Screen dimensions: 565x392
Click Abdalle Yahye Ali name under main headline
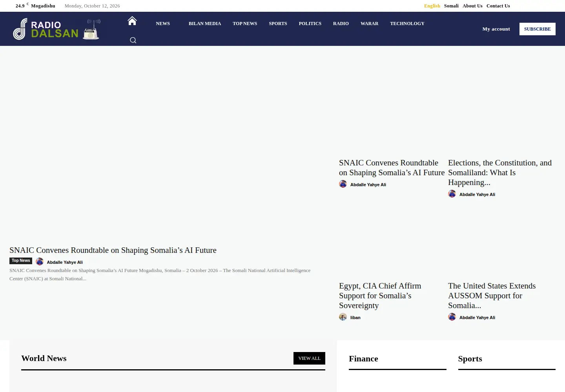tap(65, 262)
